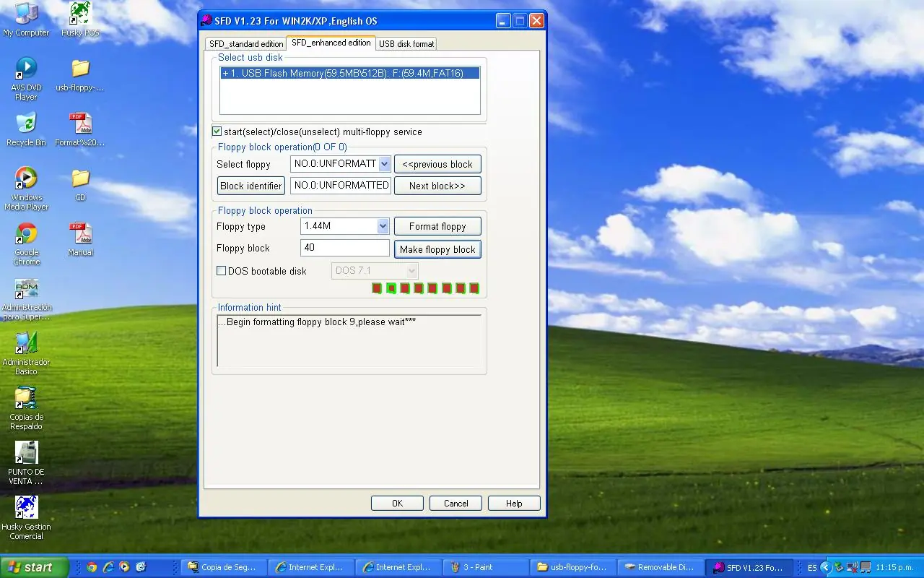This screenshot has width=924, height=578.
Task: Click the <<previous block button
Action: (437, 164)
